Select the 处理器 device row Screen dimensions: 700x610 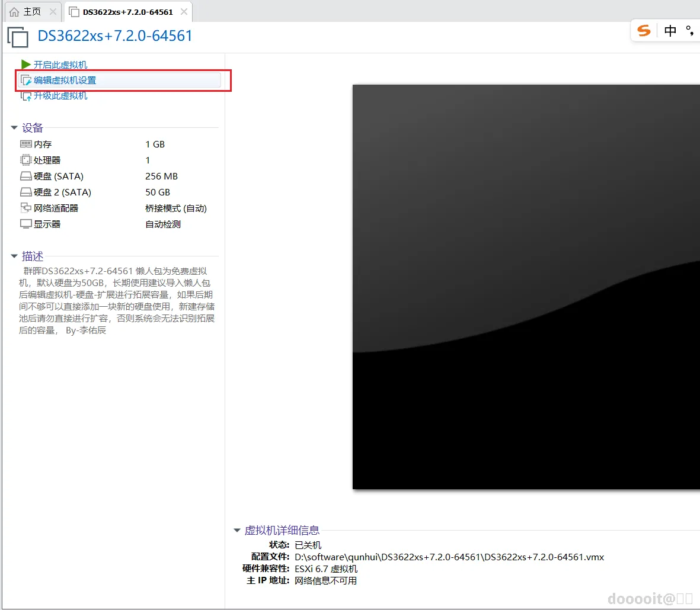coord(119,160)
